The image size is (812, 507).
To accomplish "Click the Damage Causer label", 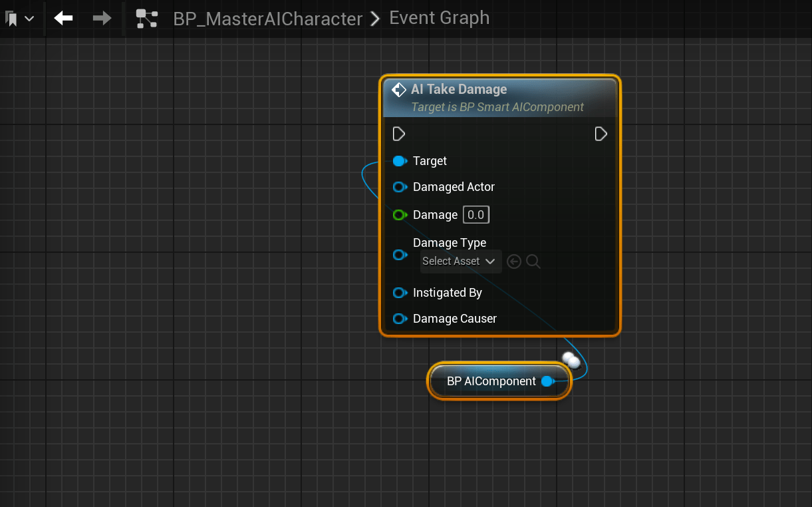I will coord(455,319).
